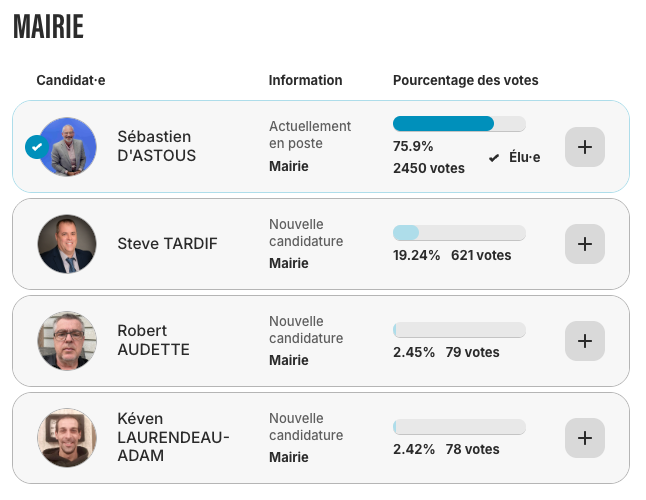Click Kéven LAURENDEAU-ADAM's 2.42% progress bar
The height and width of the screenshot is (500, 646).
point(459,427)
